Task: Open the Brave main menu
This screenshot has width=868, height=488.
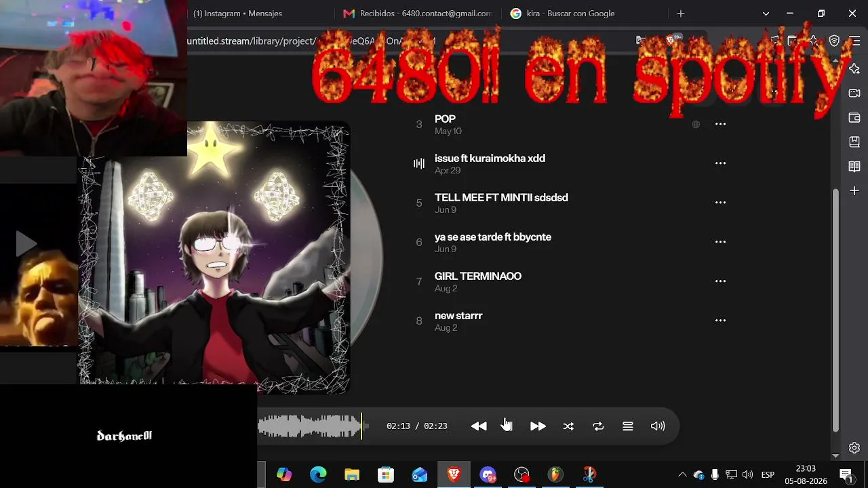Action: coord(855,41)
